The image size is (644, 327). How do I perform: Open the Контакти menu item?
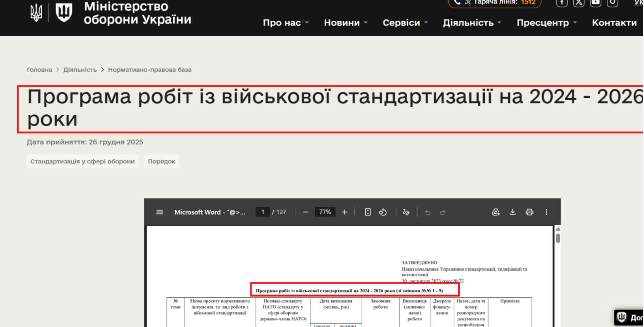(x=614, y=23)
